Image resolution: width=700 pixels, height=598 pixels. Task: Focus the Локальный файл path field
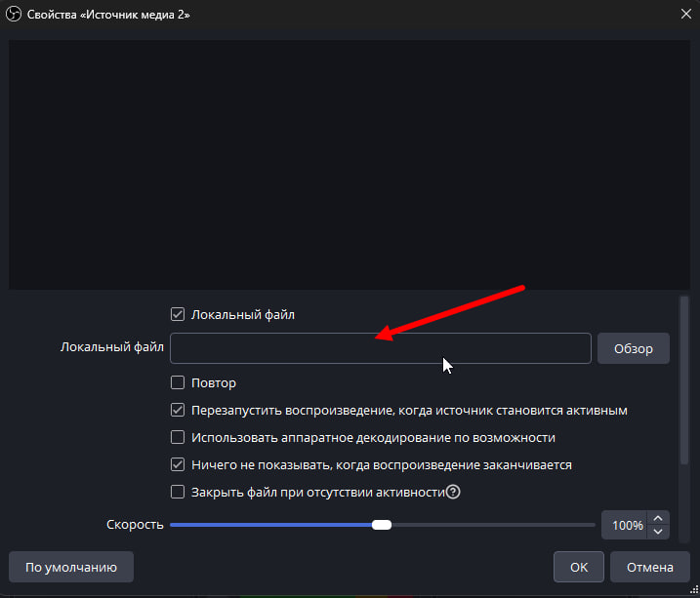click(x=380, y=348)
